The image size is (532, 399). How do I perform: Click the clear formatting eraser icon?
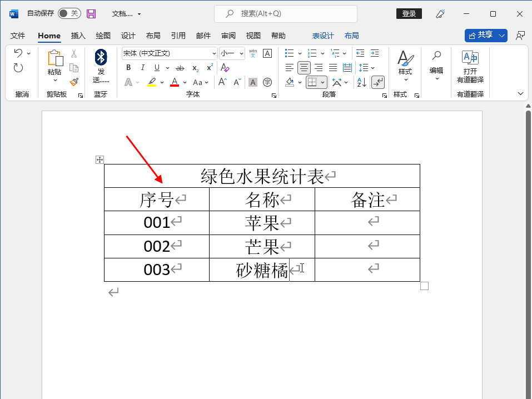pos(225,68)
